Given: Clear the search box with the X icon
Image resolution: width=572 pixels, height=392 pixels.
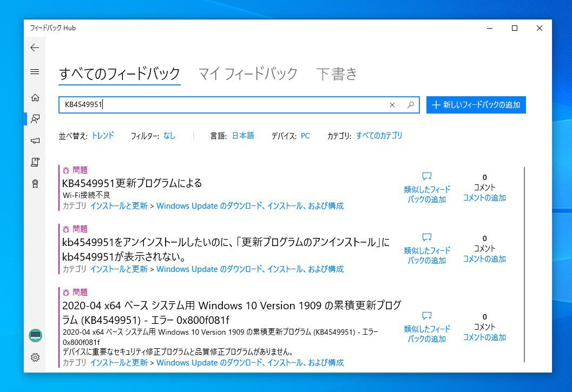Looking at the screenshot, I should [392, 105].
